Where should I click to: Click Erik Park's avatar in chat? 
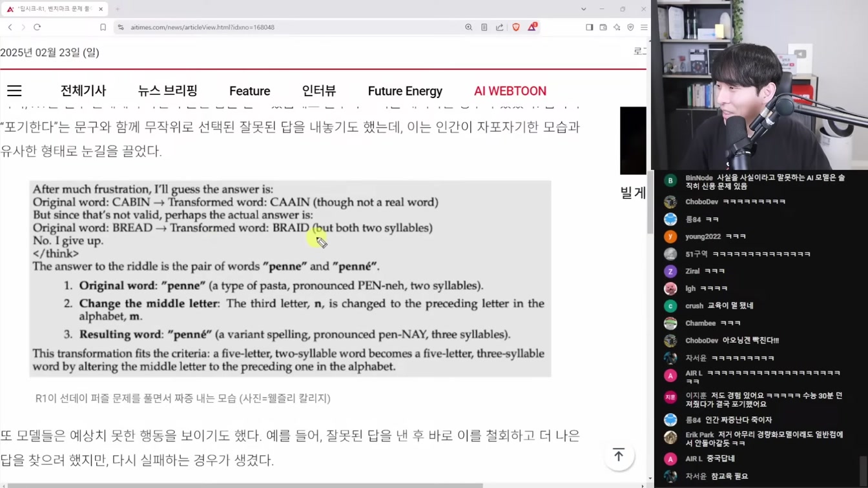point(670,437)
